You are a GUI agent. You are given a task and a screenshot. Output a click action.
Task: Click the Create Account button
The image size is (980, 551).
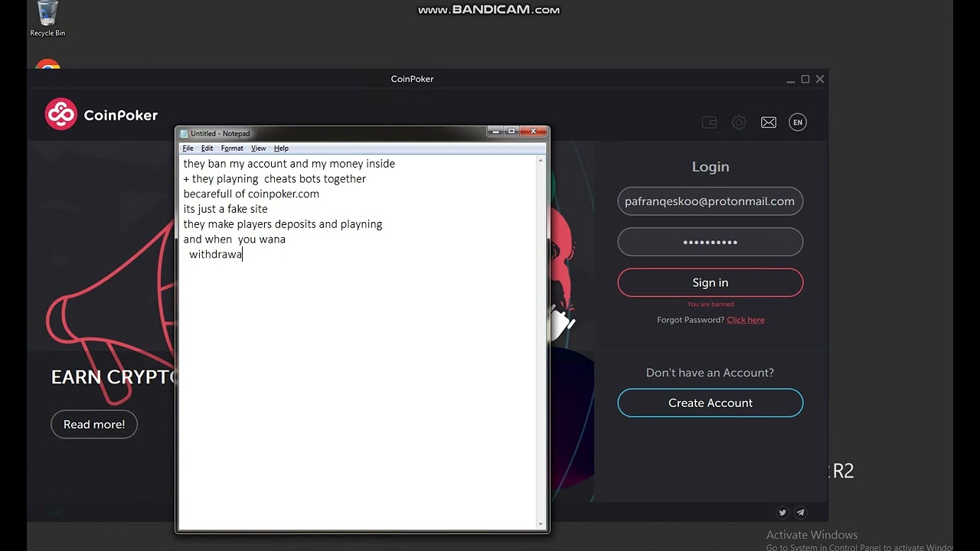coord(710,403)
